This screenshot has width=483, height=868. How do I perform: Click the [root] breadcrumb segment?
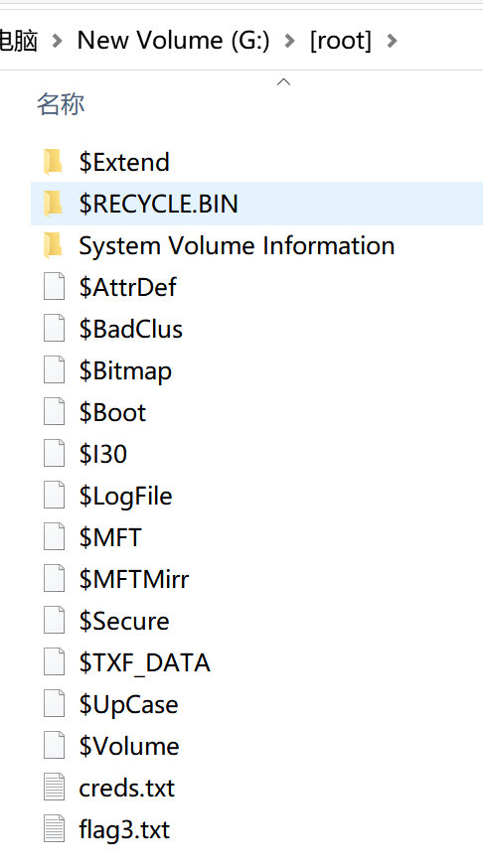pyautogui.click(x=341, y=41)
